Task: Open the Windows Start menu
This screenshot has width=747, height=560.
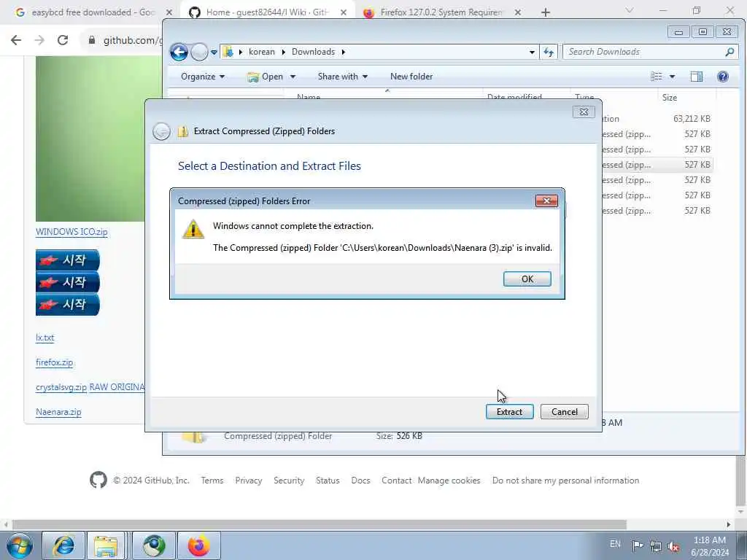Action: point(20,545)
